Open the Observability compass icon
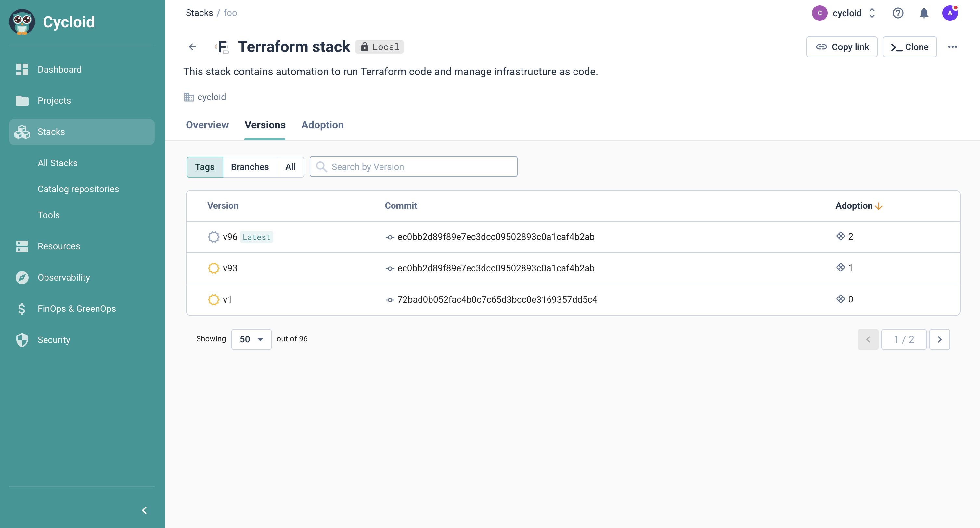Image resolution: width=980 pixels, height=528 pixels. coord(22,278)
